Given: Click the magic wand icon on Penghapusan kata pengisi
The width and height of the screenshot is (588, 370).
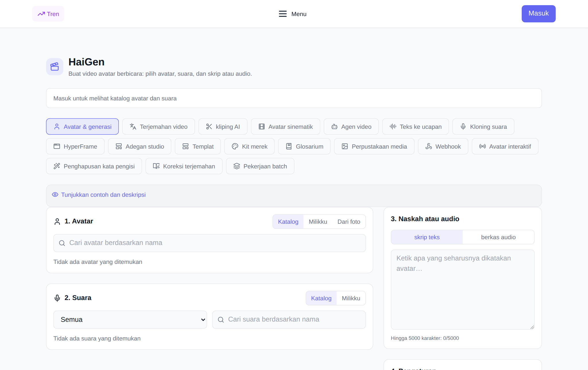Looking at the screenshot, I should (57, 166).
